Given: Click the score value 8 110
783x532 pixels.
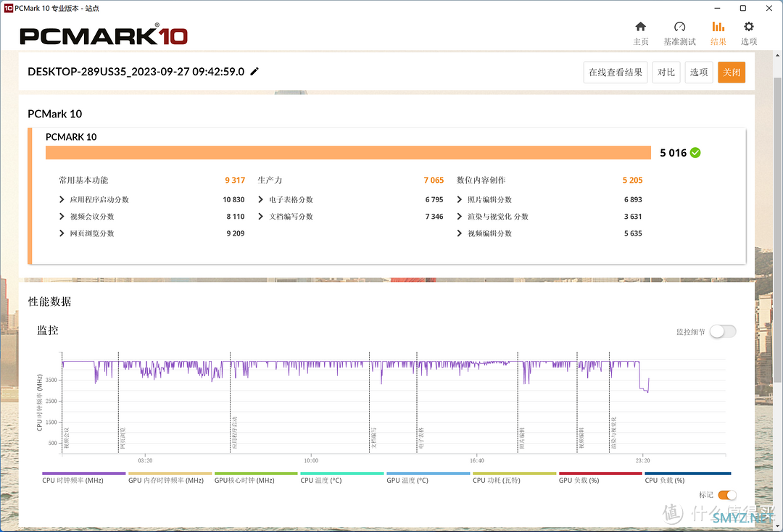Looking at the screenshot, I should tap(236, 217).
